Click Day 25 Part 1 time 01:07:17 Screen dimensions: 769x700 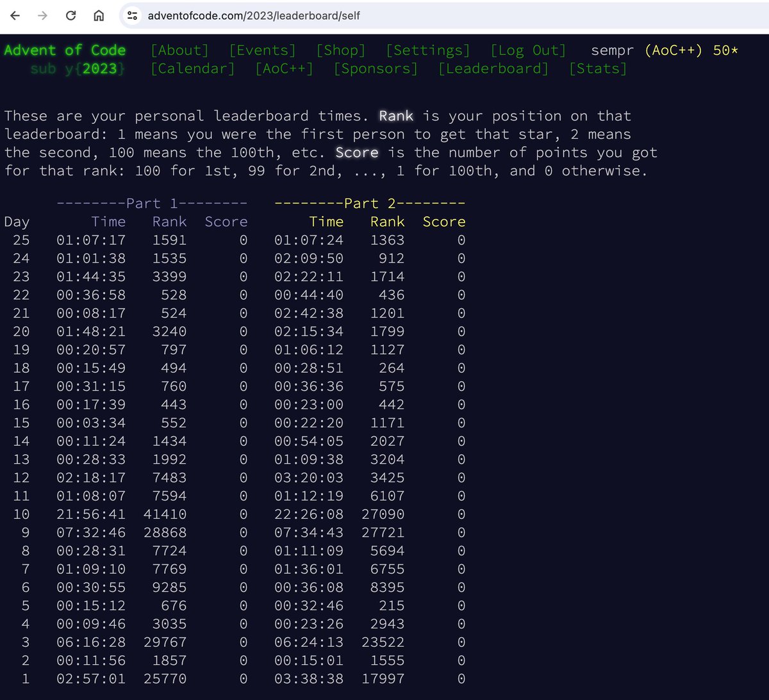tap(91, 240)
